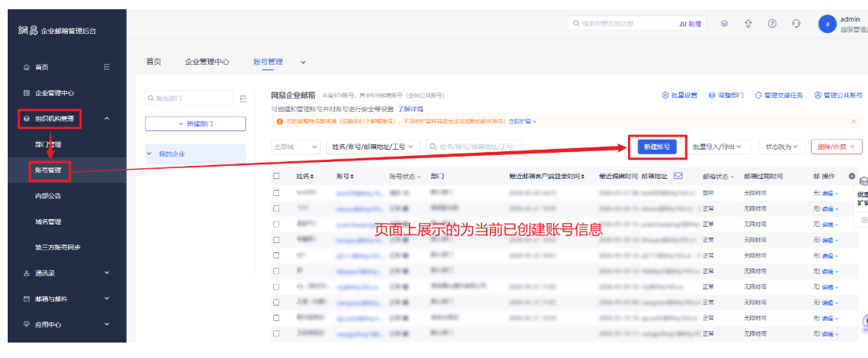868x358 pixels.
Task: Click the magnifier icon in the account search box
Action: click(434, 147)
